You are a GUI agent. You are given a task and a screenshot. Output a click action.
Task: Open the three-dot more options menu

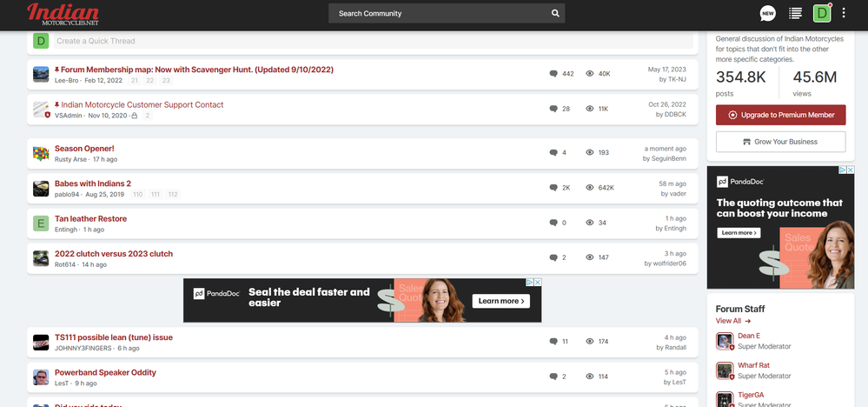tap(843, 13)
